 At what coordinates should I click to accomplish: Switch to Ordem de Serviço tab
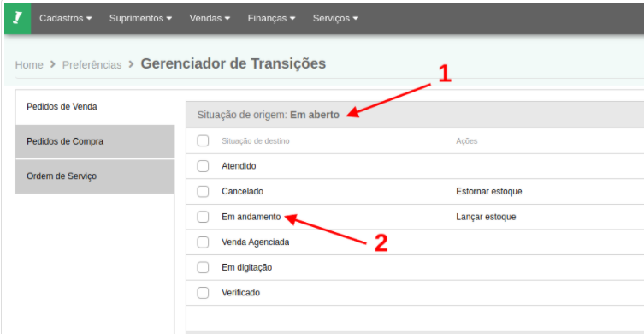tap(95, 176)
